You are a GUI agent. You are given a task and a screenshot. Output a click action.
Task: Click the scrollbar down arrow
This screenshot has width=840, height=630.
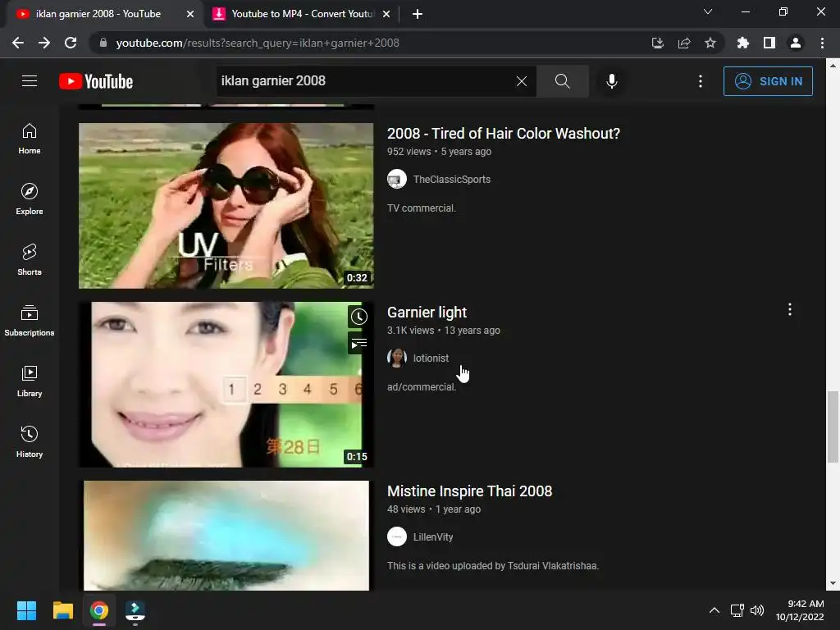833,583
